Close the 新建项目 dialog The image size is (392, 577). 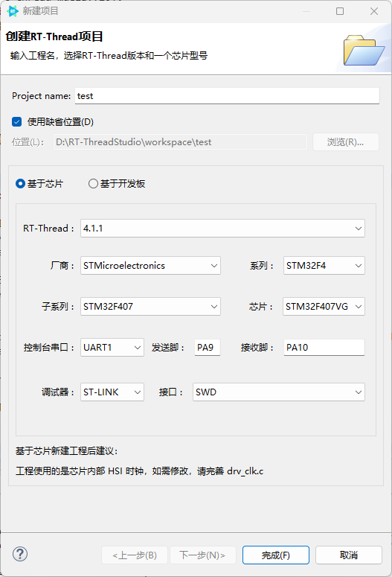click(x=374, y=11)
